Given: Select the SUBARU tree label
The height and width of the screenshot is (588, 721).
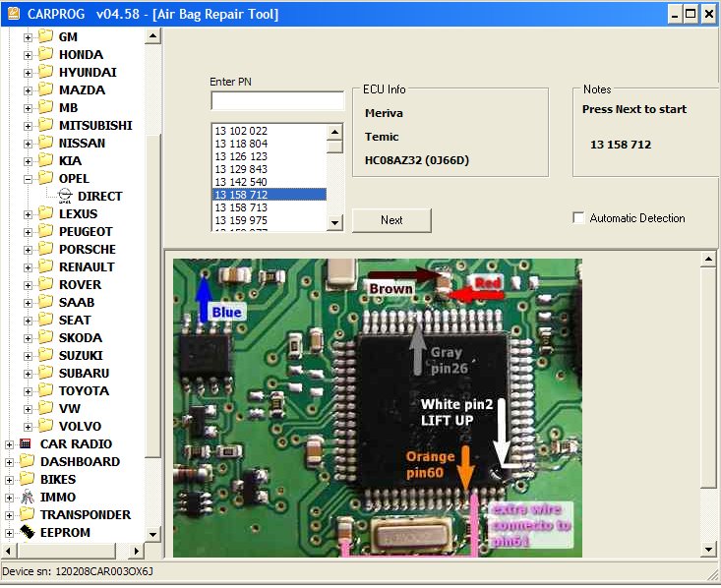Looking at the screenshot, I should [85, 373].
